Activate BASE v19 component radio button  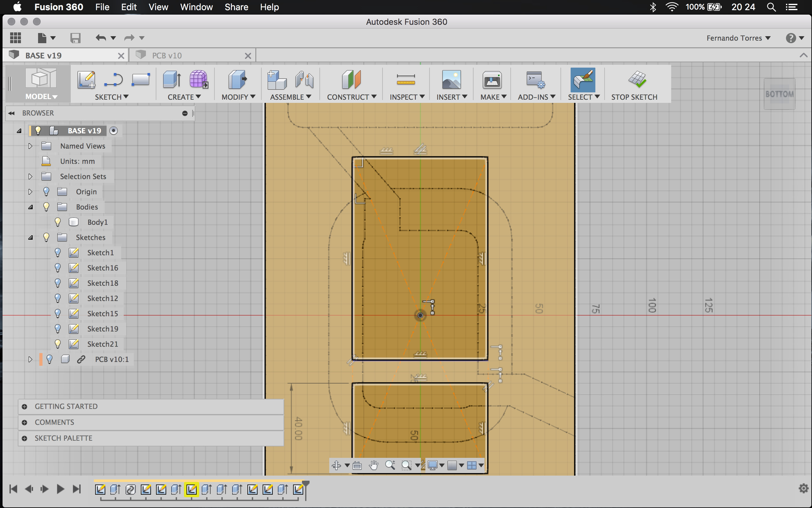114,131
